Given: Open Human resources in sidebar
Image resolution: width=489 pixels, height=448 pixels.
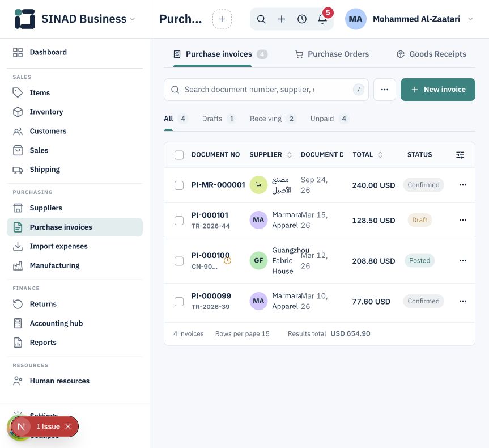Looking at the screenshot, I should (x=75, y=381).
